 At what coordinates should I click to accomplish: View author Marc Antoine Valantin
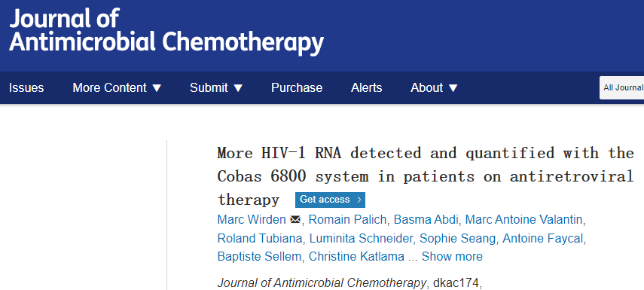tap(523, 220)
